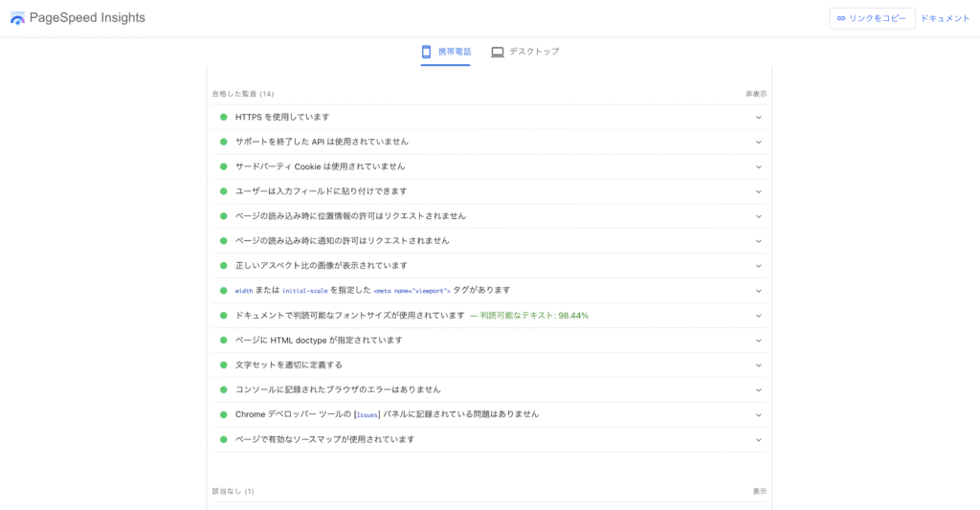Click the PageSpeed Insights logo icon
Screen dimensions: 980x510
point(17,18)
